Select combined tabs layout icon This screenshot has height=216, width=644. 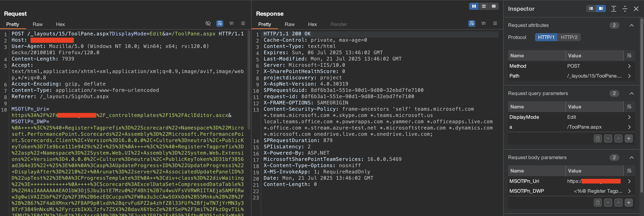point(494,6)
